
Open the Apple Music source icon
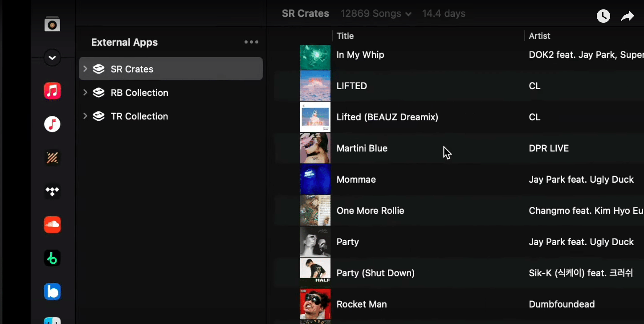coord(52,90)
